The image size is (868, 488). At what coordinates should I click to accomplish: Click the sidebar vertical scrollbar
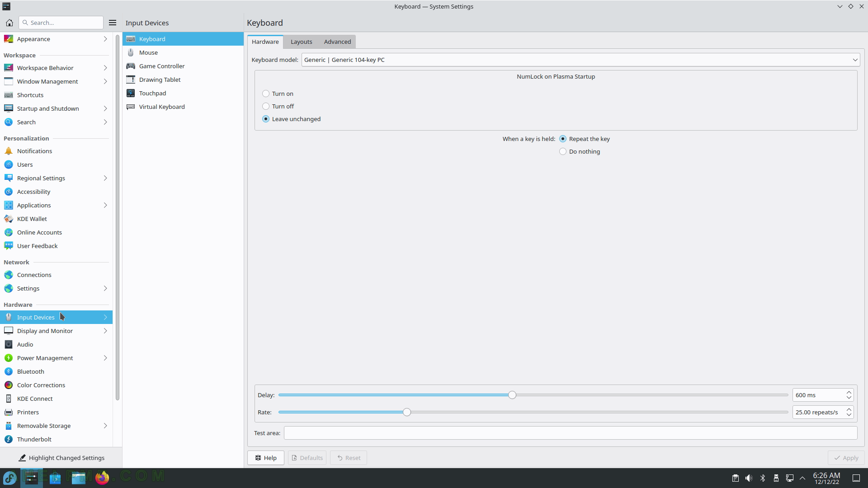pos(118,217)
